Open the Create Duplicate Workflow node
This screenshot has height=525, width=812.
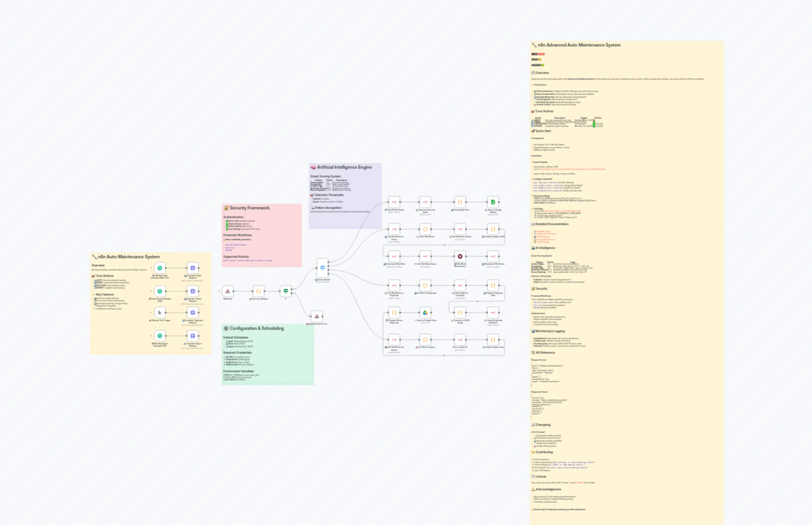point(493,313)
